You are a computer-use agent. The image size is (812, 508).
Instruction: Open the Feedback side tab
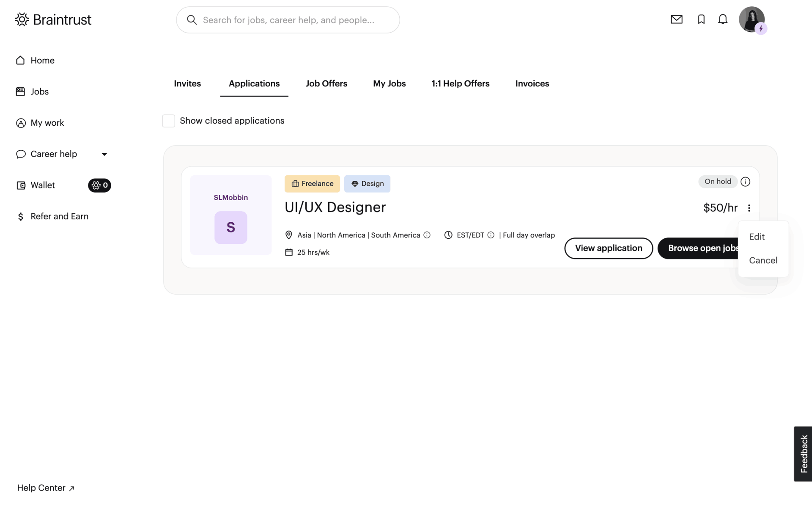[803, 454]
